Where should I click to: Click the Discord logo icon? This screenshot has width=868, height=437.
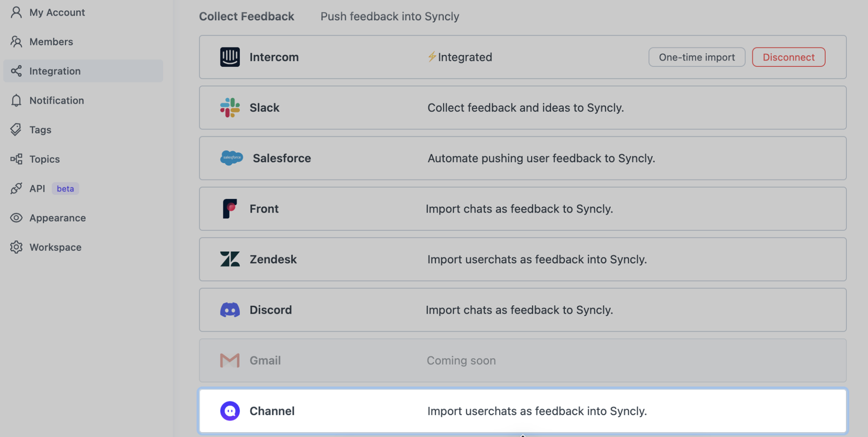point(230,310)
